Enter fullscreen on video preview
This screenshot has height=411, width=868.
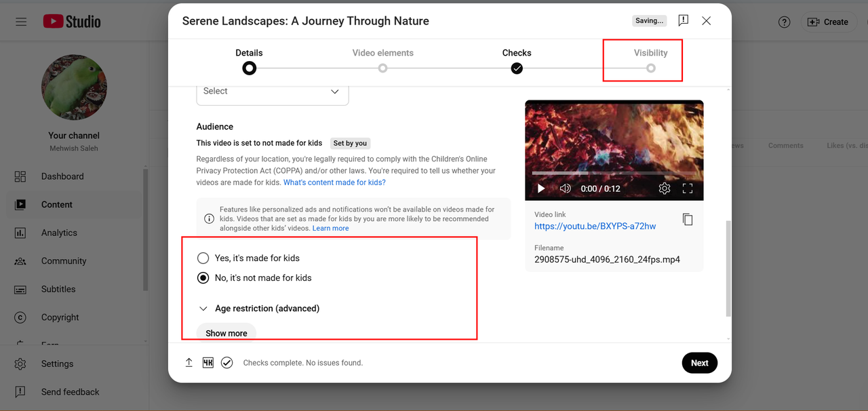[688, 189]
